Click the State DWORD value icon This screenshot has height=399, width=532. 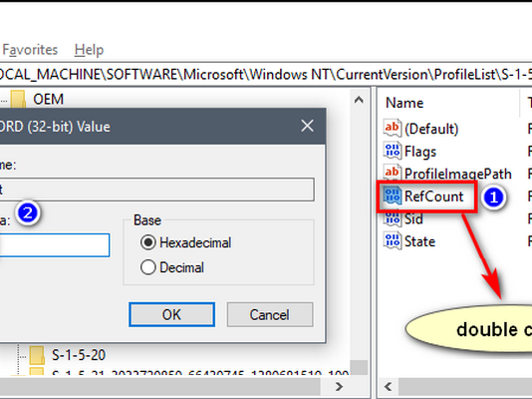tap(393, 240)
